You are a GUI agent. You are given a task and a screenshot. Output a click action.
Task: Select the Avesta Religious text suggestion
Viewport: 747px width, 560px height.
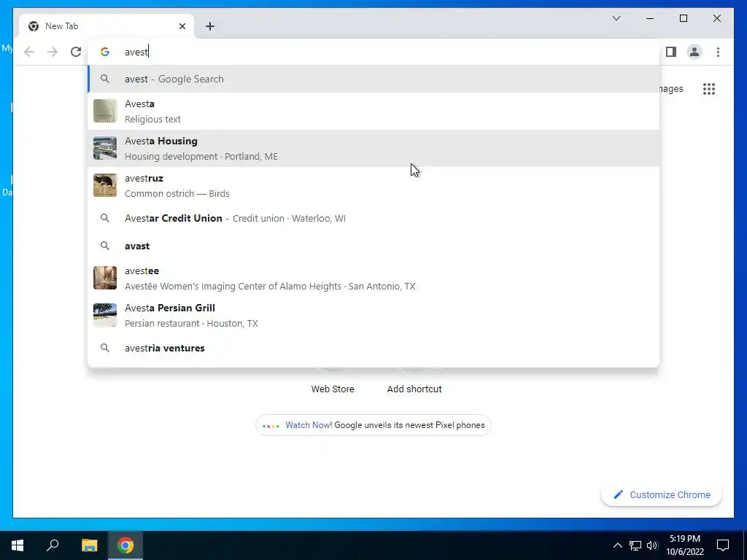(x=374, y=112)
